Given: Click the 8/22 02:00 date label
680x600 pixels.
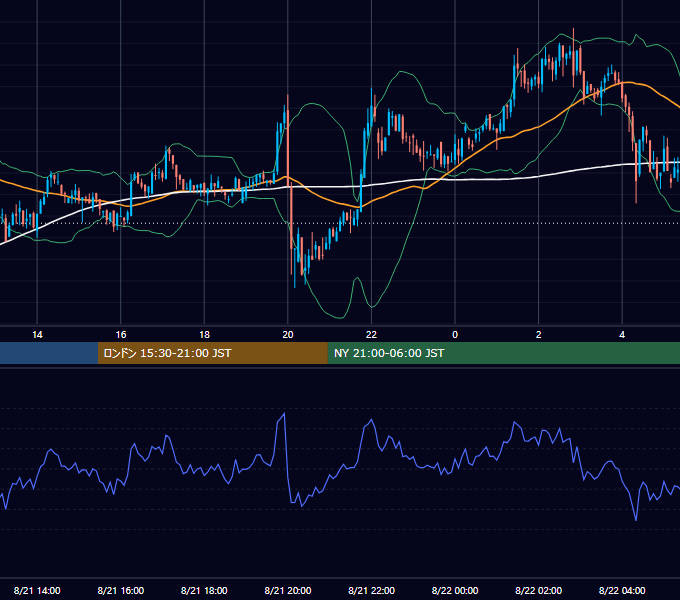Looking at the screenshot, I should (539, 590).
